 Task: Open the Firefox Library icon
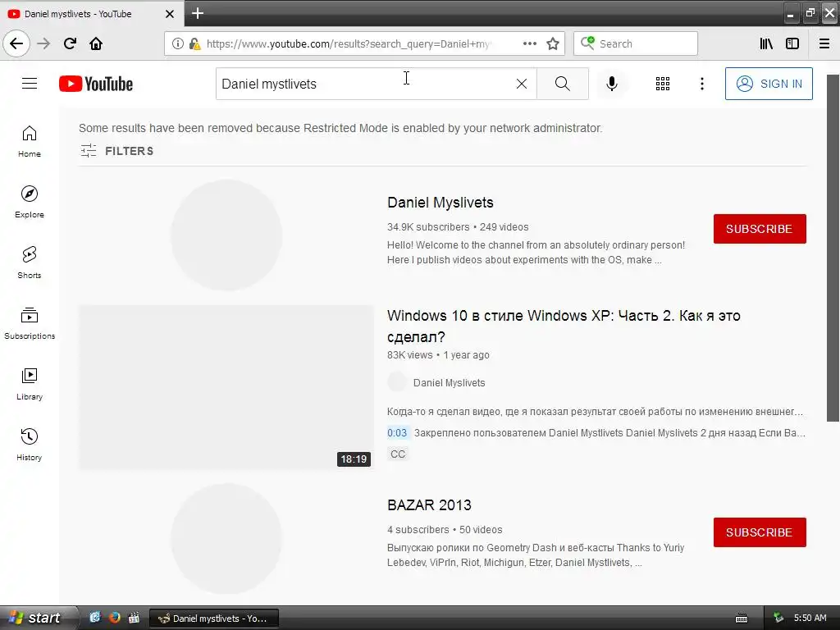coord(766,43)
